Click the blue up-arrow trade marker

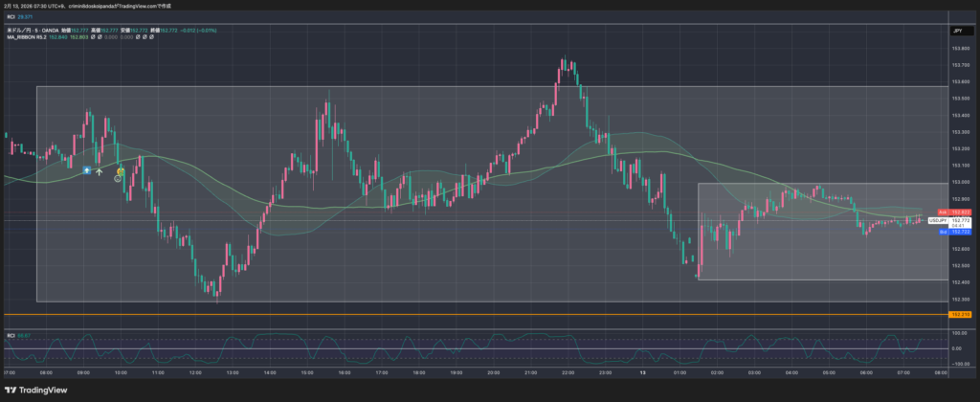88,170
